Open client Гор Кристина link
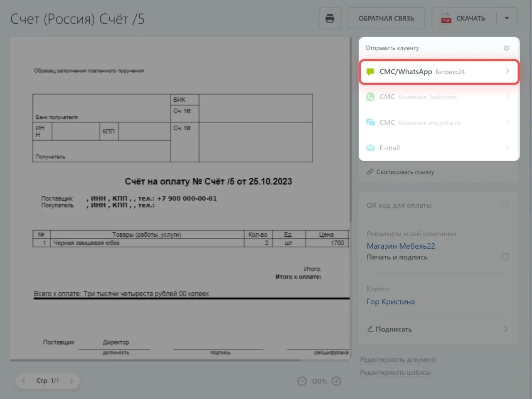This screenshot has height=399, width=532. (x=391, y=301)
